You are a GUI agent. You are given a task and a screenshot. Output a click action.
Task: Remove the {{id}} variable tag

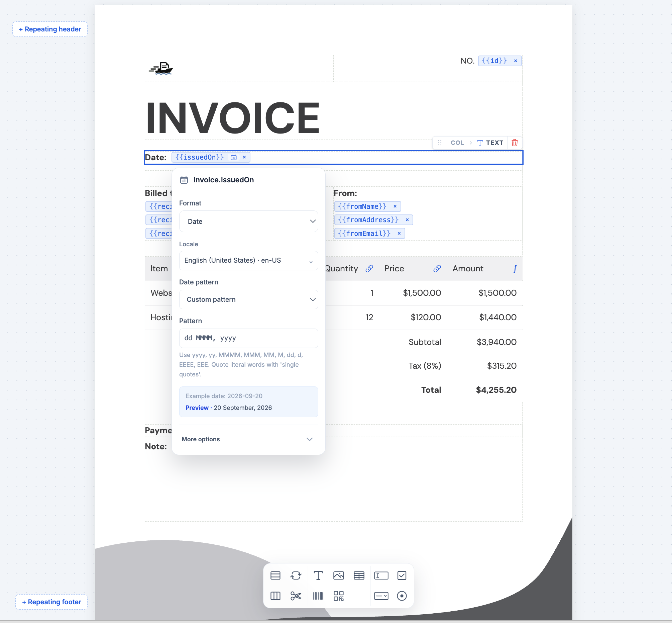[516, 61]
